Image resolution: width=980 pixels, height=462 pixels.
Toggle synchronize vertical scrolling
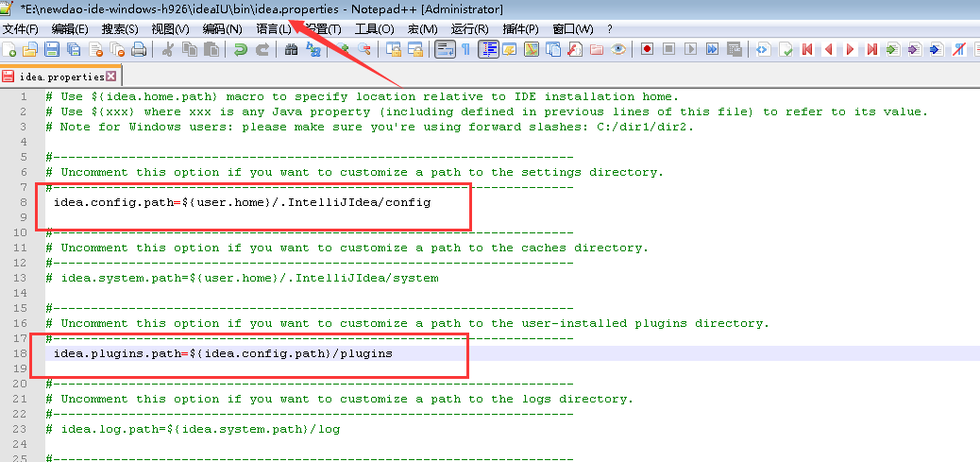point(394,49)
